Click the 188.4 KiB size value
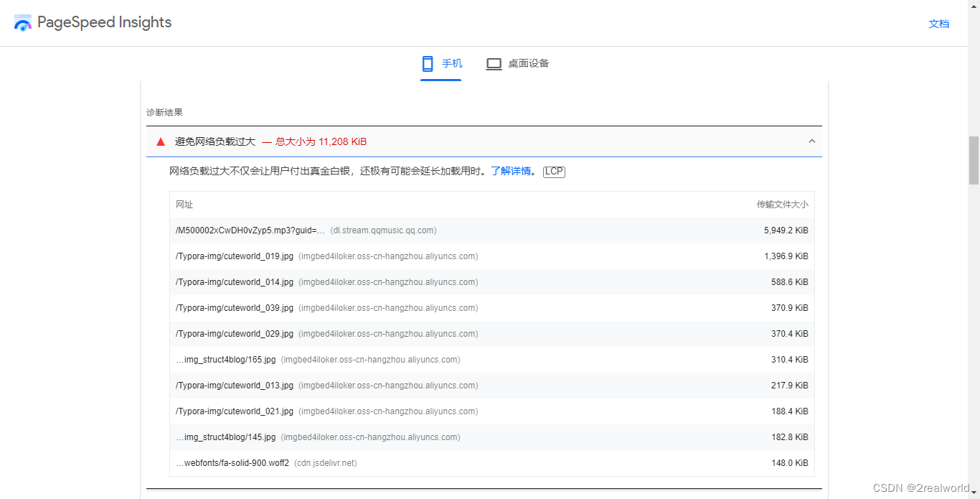This screenshot has width=980, height=499. coord(790,411)
